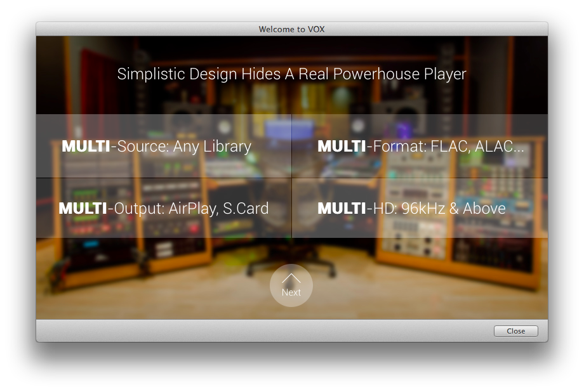Click the 'Next' label under the chevron
Screen dimensions: 584x392
tap(291, 292)
